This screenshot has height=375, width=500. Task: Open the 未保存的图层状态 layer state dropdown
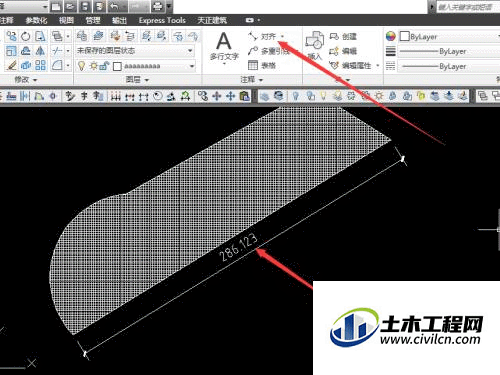pyautogui.click(x=135, y=51)
